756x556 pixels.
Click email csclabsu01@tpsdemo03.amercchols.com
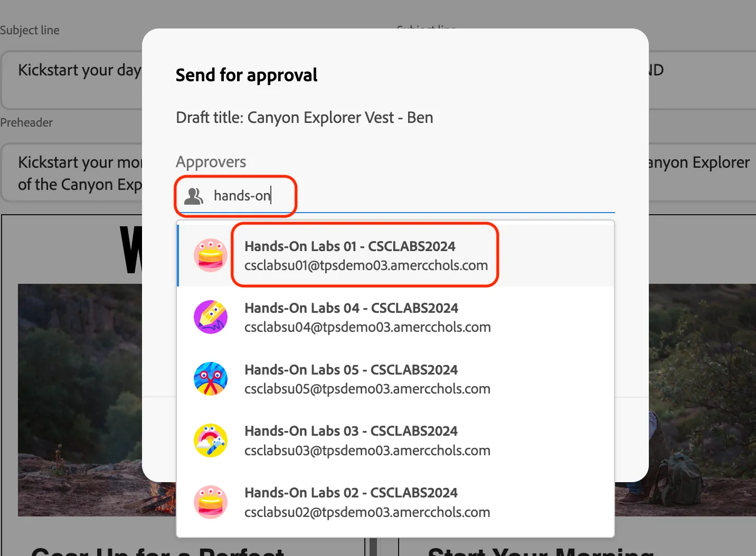(366, 265)
